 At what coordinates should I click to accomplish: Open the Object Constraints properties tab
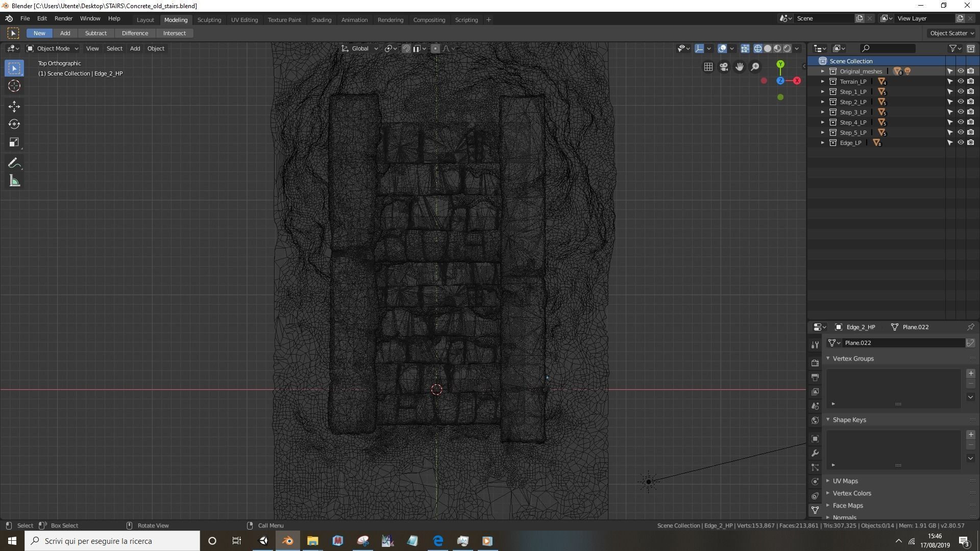pyautogui.click(x=815, y=496)
